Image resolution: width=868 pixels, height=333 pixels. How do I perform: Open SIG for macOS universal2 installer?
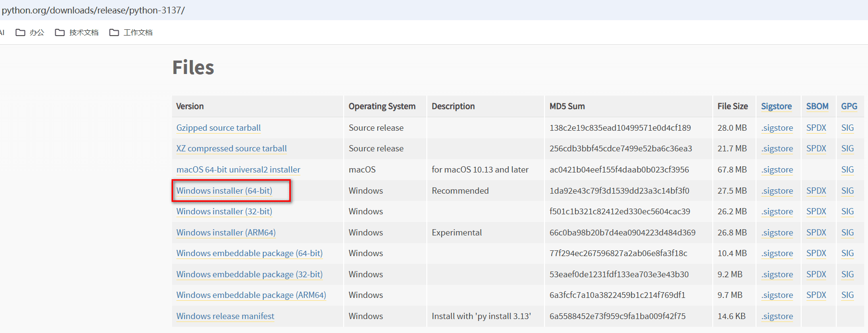(x=847, y=170)
